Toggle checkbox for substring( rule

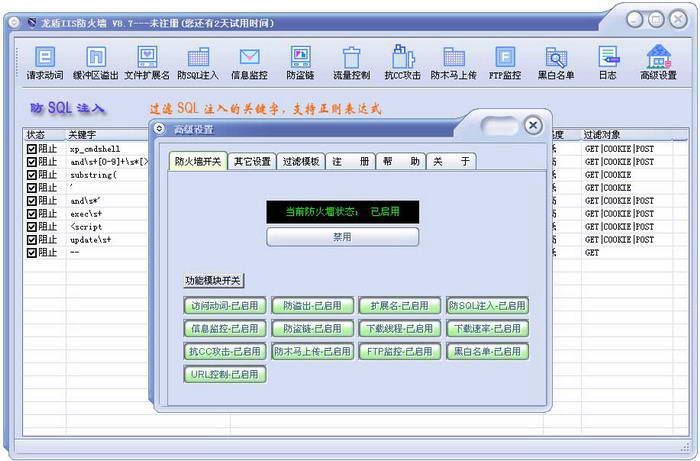(x=31, y=174)
